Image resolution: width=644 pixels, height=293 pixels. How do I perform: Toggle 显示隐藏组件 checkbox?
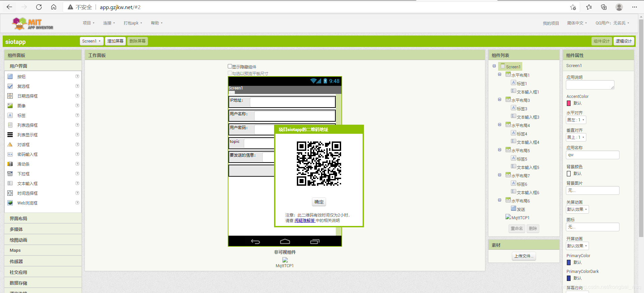[x=230, y=66]
